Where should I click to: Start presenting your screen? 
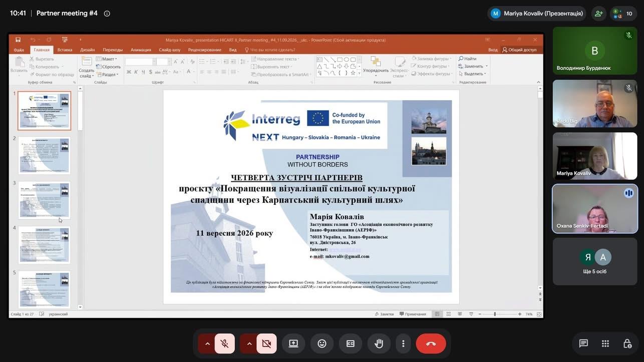(293, 343)
